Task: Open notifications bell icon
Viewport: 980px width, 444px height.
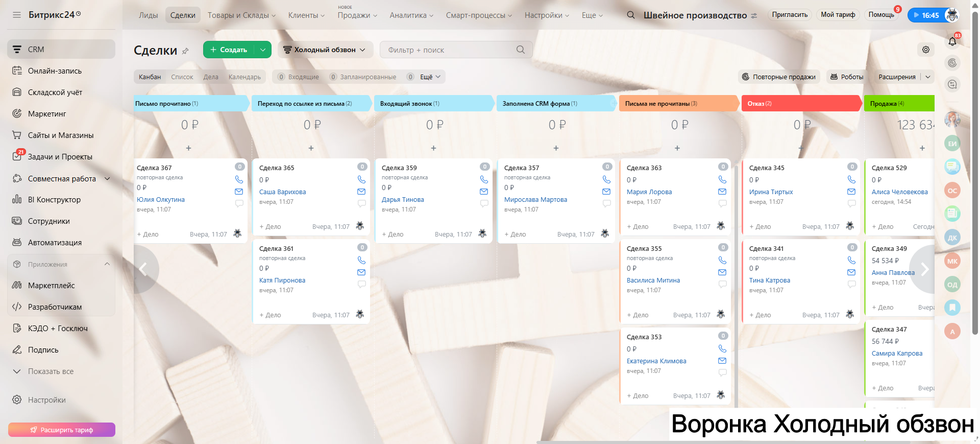Action: (x=952, y=41)
